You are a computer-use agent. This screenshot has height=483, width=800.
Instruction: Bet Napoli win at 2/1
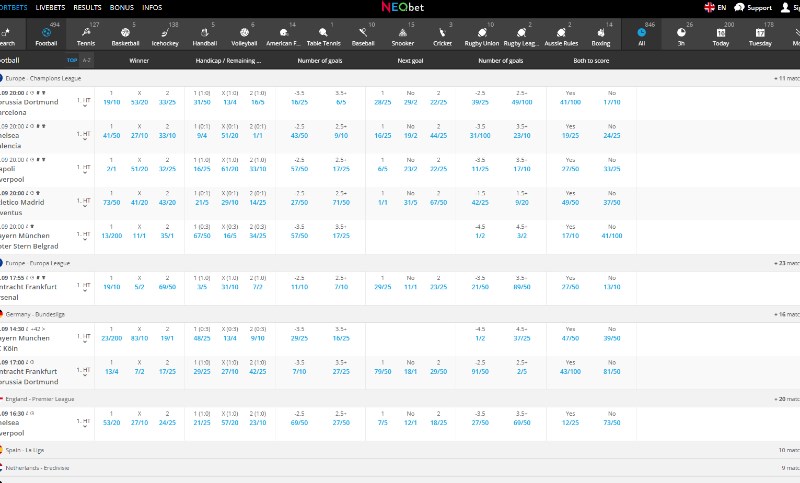coord(111,169)
